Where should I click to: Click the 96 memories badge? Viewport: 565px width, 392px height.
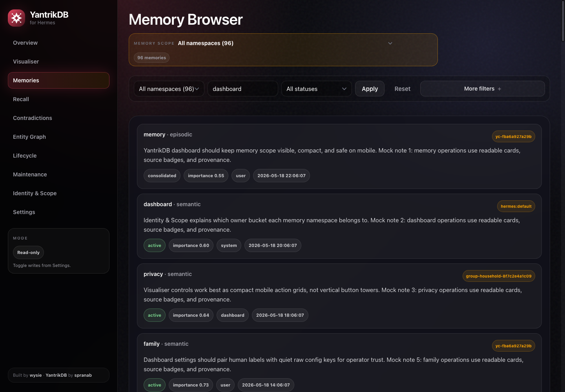(x=152, y=58)
